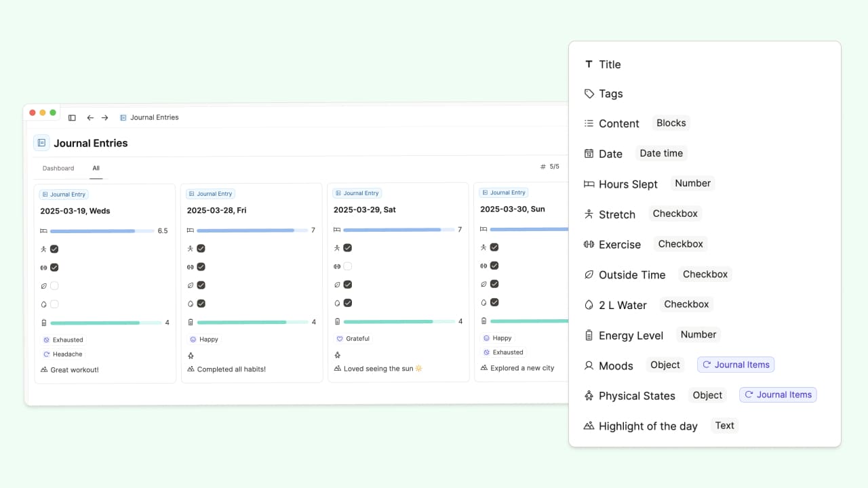The width and height of the screenshot is (868, 488).
Task: Click the back navigation arrow
Action: 90,118
